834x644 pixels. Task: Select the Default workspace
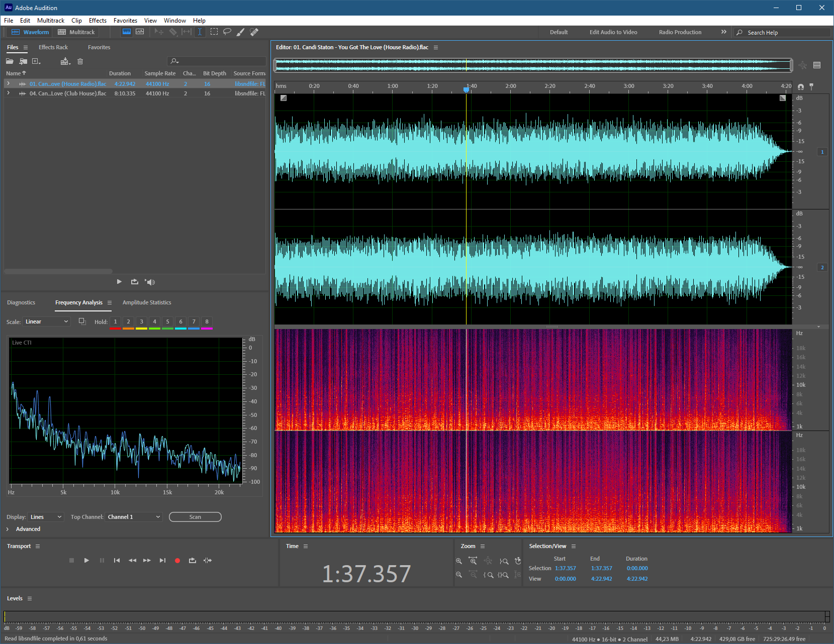click(559, 32)
